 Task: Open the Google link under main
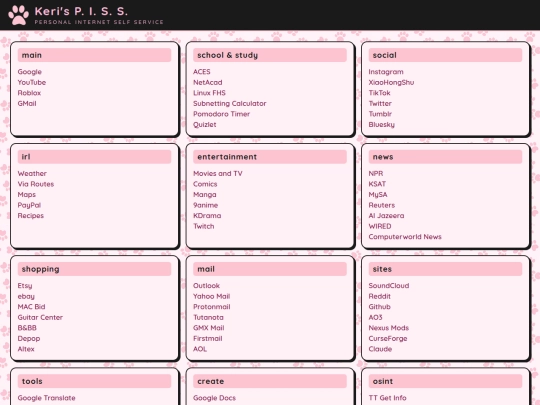click(30, 72)
